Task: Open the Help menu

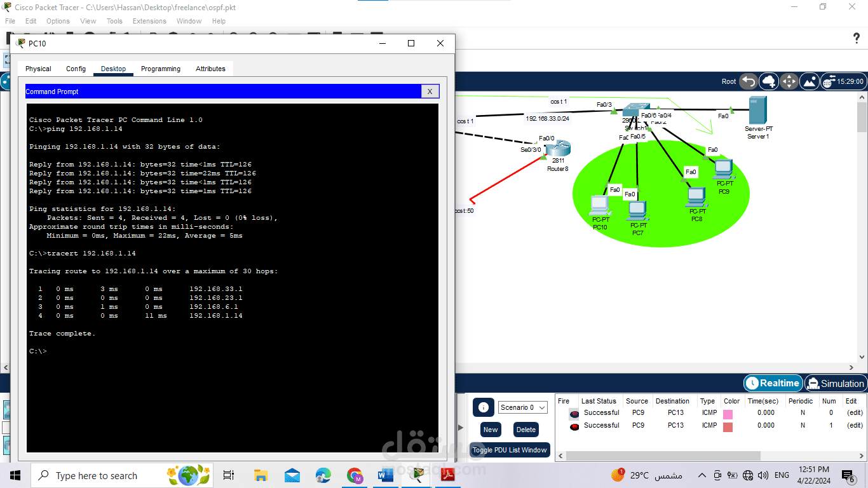Action: (x=219, y=21)
